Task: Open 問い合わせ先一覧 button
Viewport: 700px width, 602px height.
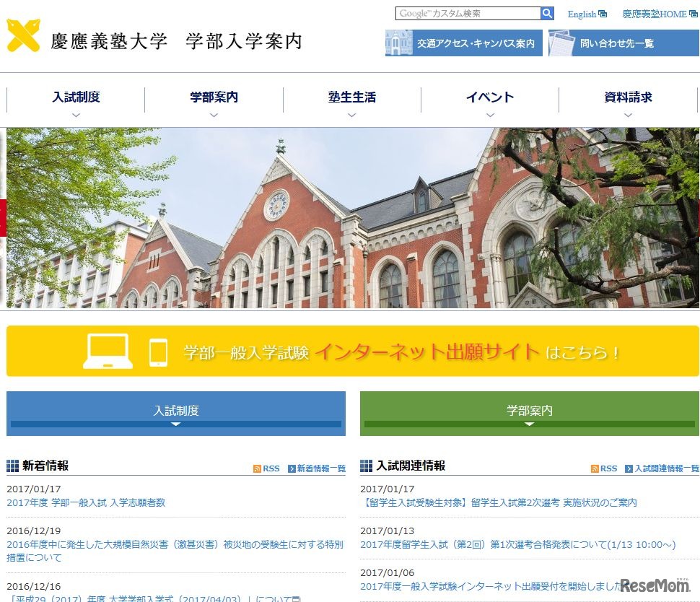Action: coord(624,43)
